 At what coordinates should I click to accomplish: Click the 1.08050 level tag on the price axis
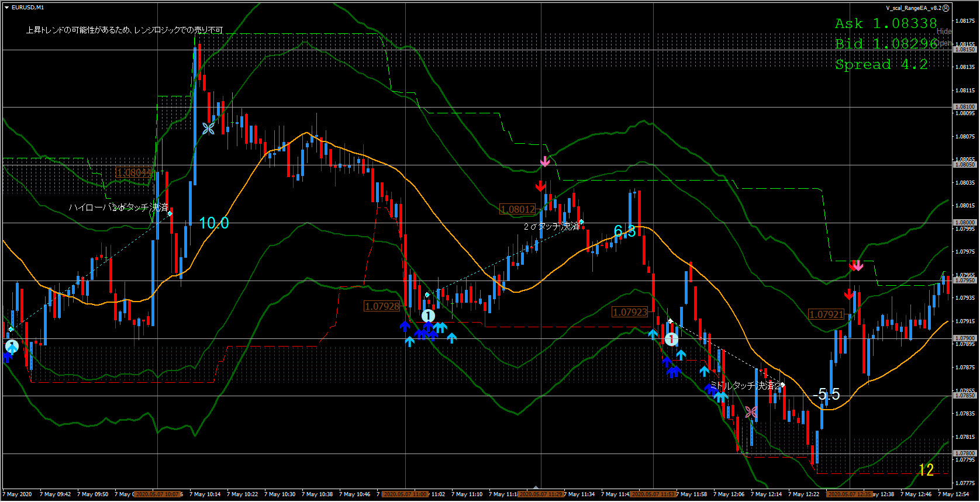[965, 165]
